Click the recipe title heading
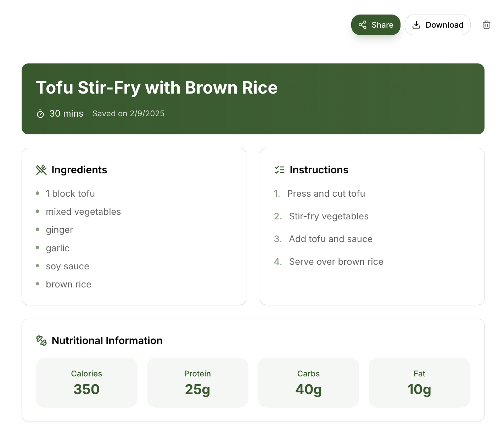 tap(157, 88)
